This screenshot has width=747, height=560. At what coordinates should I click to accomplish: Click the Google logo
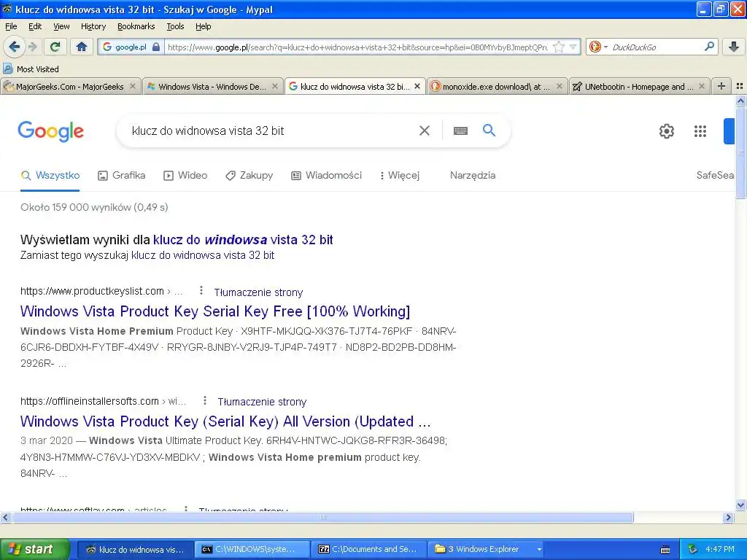[51, 131]
